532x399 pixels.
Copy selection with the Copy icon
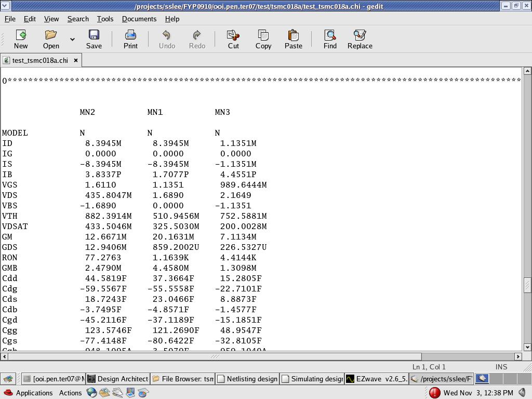(263, 39)
